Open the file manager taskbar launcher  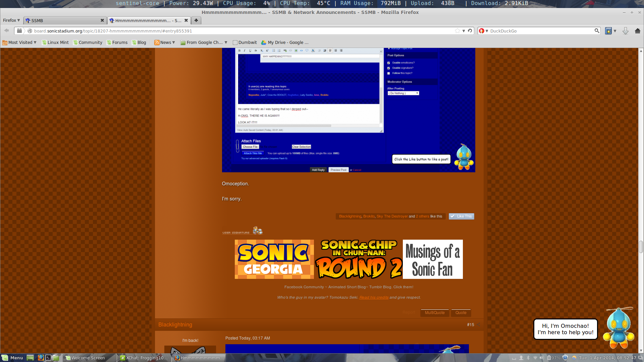56,358
